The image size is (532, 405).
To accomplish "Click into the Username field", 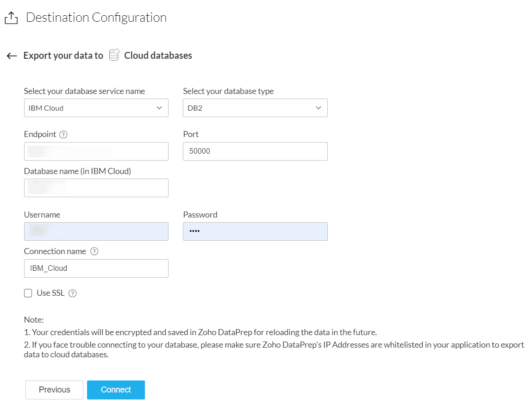I will (96, 231).
